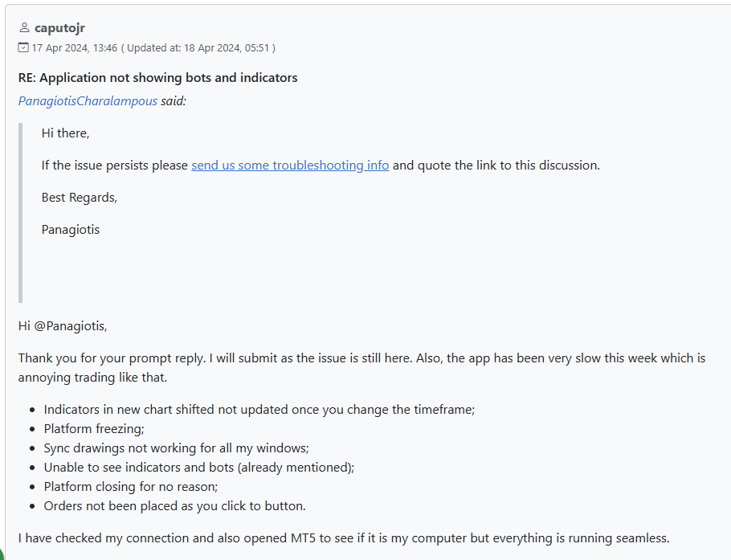
Task: Click the 'Platform closing for no reason;' bullet
Action: (131, 487)
